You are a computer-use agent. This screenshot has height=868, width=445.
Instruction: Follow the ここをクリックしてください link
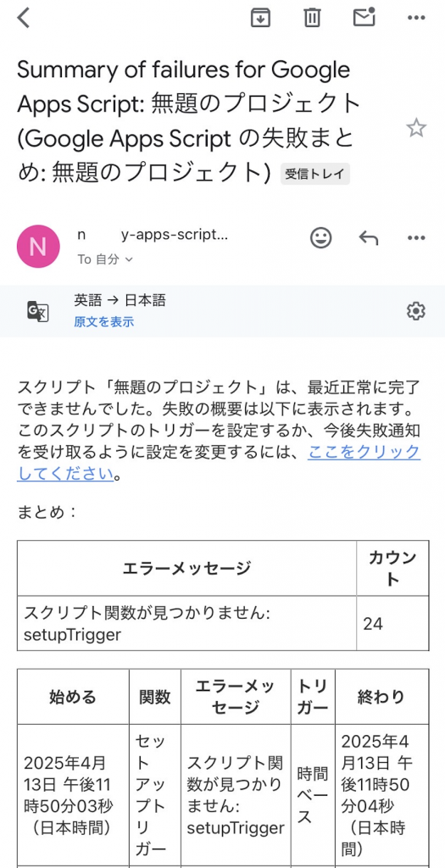pos(219,463)
